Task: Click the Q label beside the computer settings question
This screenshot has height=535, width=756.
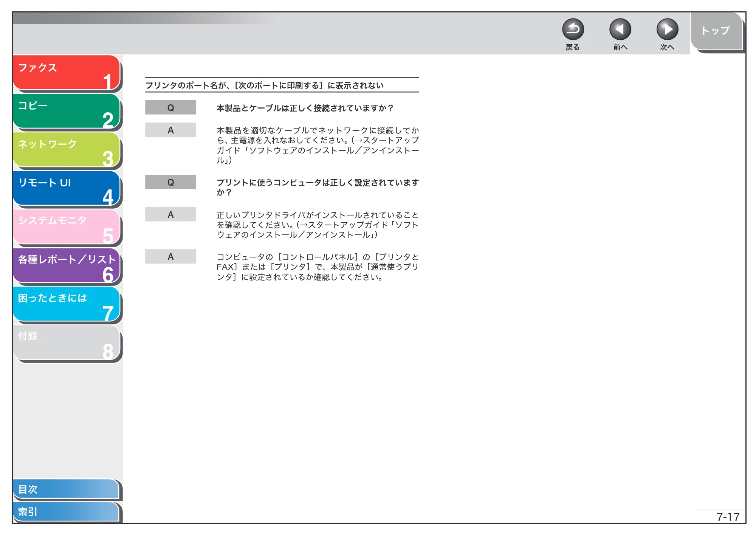Action: point(170,182)
